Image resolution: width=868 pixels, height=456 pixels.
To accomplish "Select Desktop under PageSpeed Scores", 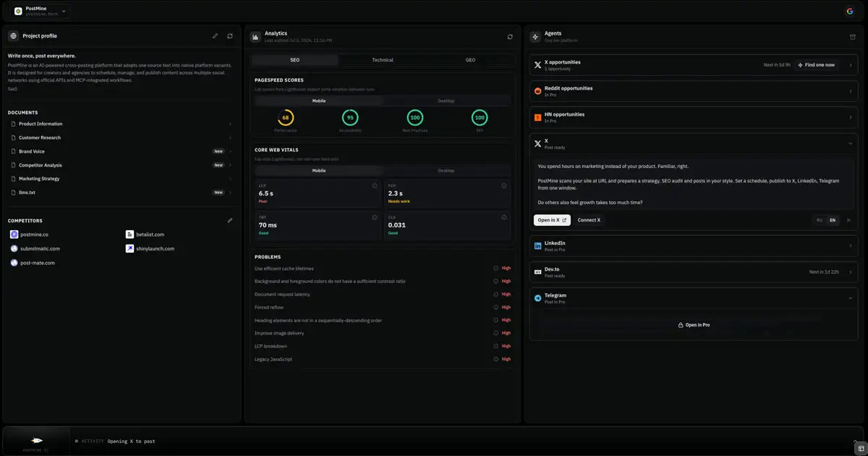I will (x=446, y=101).
